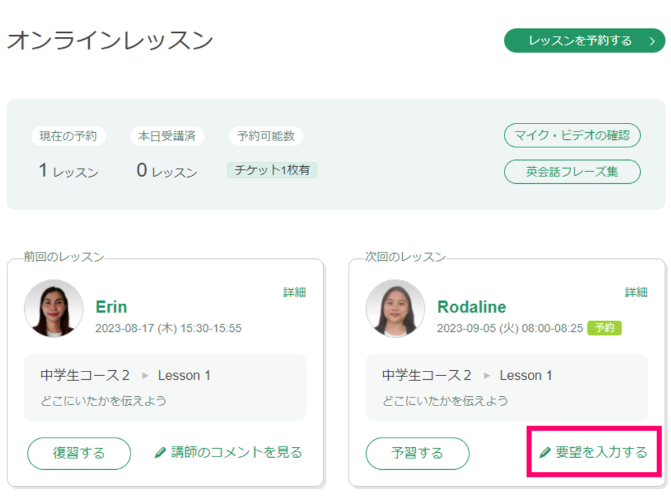Click the 前回のレッスン heading
This screenshot has width=671, height=500.
click(x=64, y=256)
